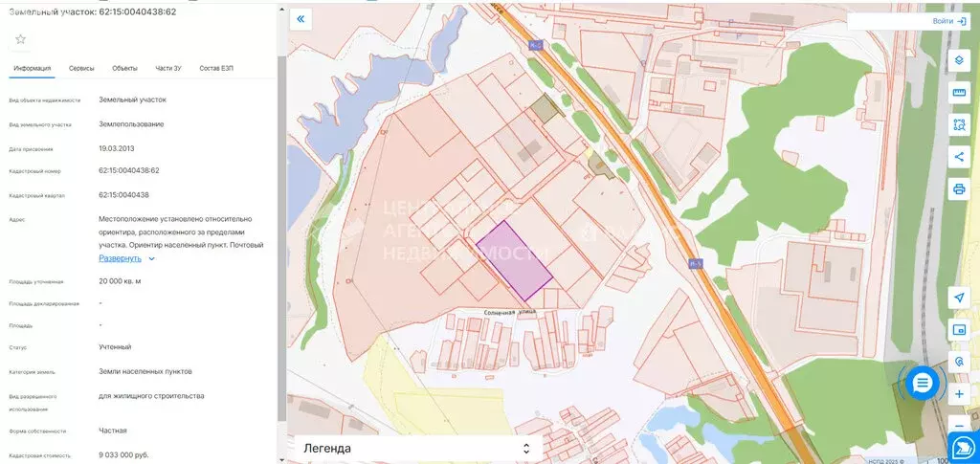Click the date value 19.03.2013

click(x=116, y=148)
